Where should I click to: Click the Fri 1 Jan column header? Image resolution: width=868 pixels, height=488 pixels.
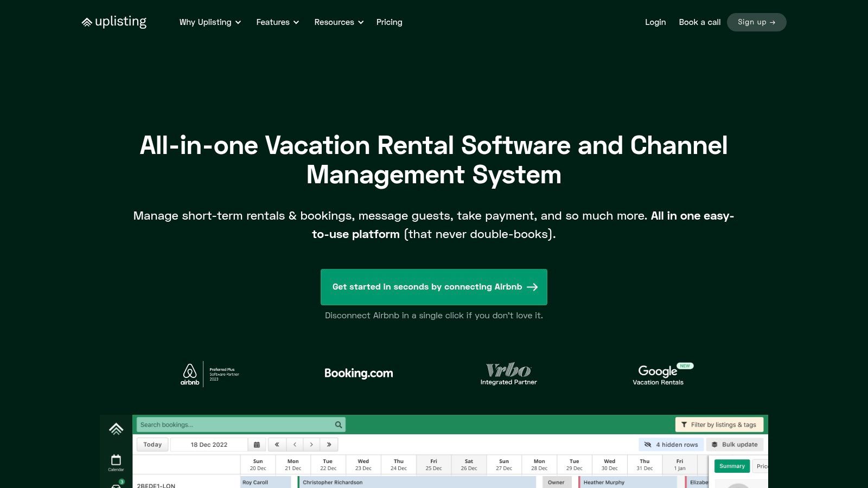[x=680, y=465]
